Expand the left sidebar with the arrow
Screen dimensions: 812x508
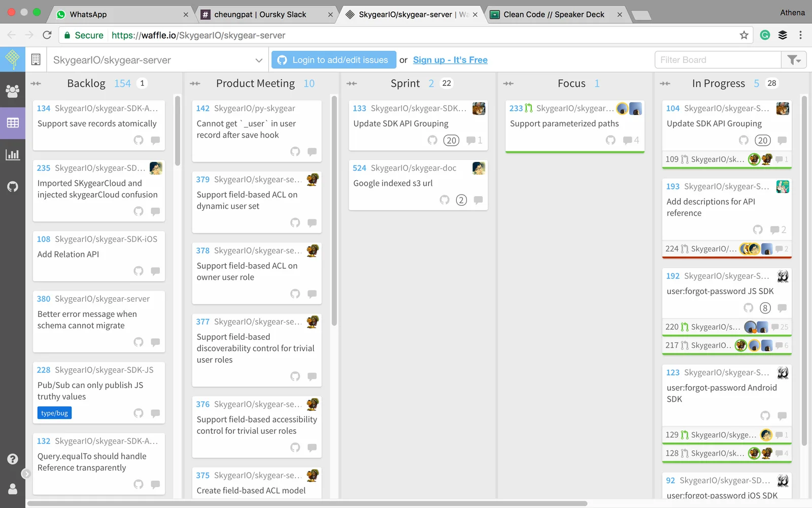26,474
